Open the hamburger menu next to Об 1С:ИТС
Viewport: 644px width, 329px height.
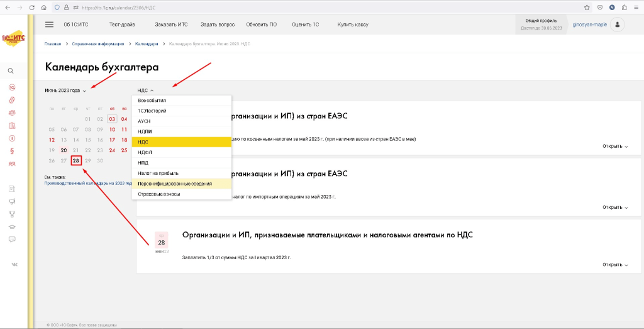click(49, 25)
